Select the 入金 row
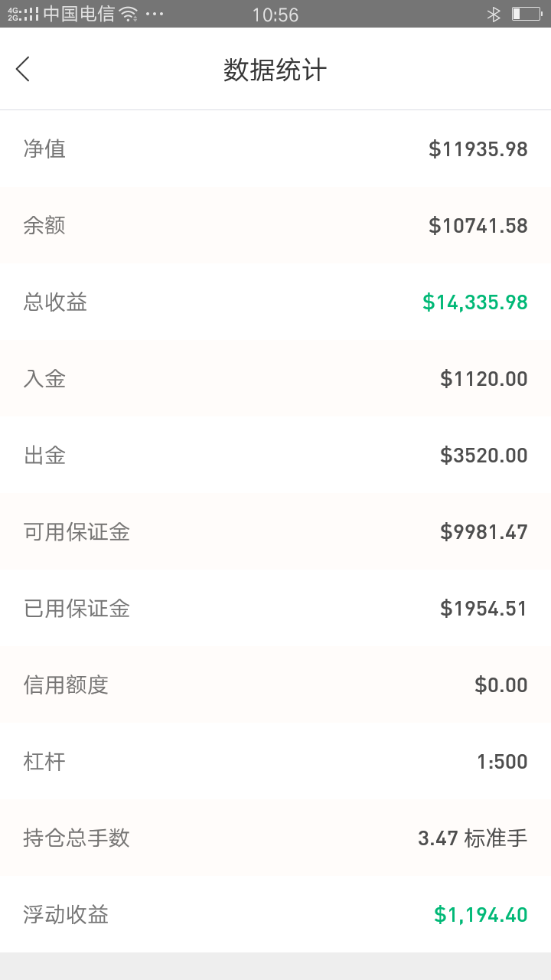This screenshot has width=551, height=980. tap(275, 378)
